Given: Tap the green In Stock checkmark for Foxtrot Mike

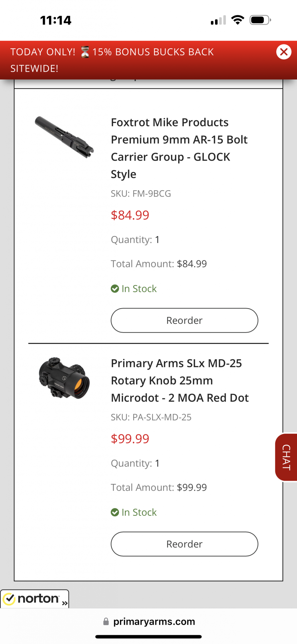Looking at the screenshot, I should [x=115, y=289].
